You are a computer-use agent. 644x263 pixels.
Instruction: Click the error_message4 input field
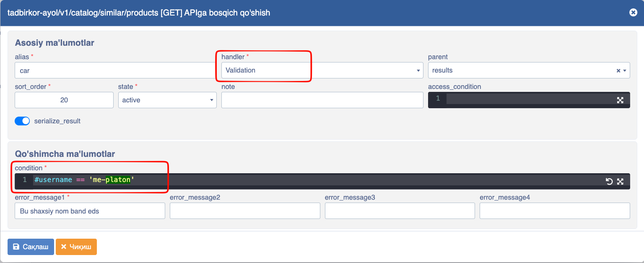tap(555, 211)
